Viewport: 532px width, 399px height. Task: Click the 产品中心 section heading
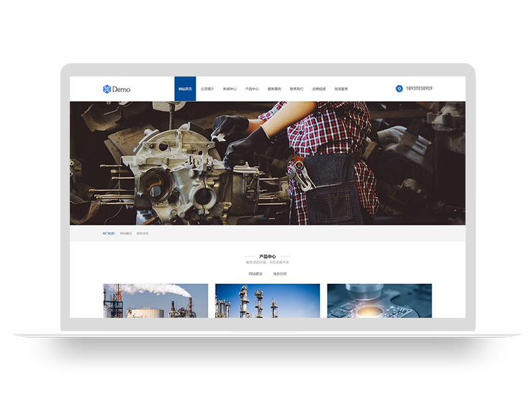[x=267, y=256]
